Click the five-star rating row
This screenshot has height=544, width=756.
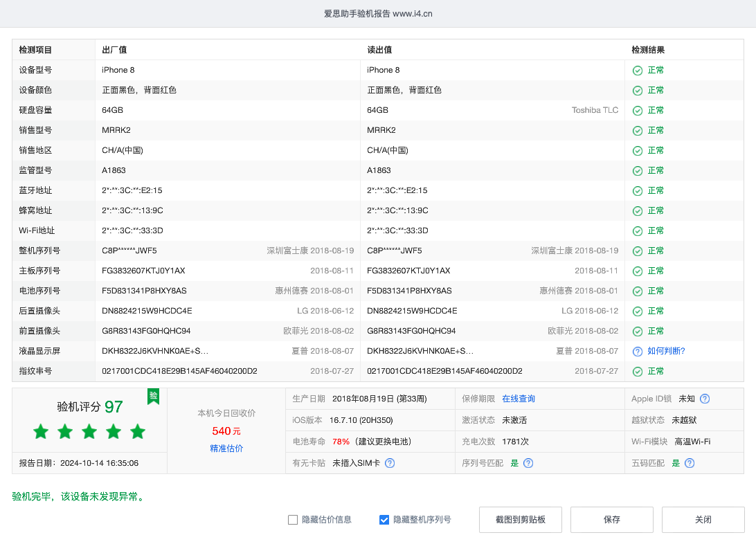click(x=89, y=432)
